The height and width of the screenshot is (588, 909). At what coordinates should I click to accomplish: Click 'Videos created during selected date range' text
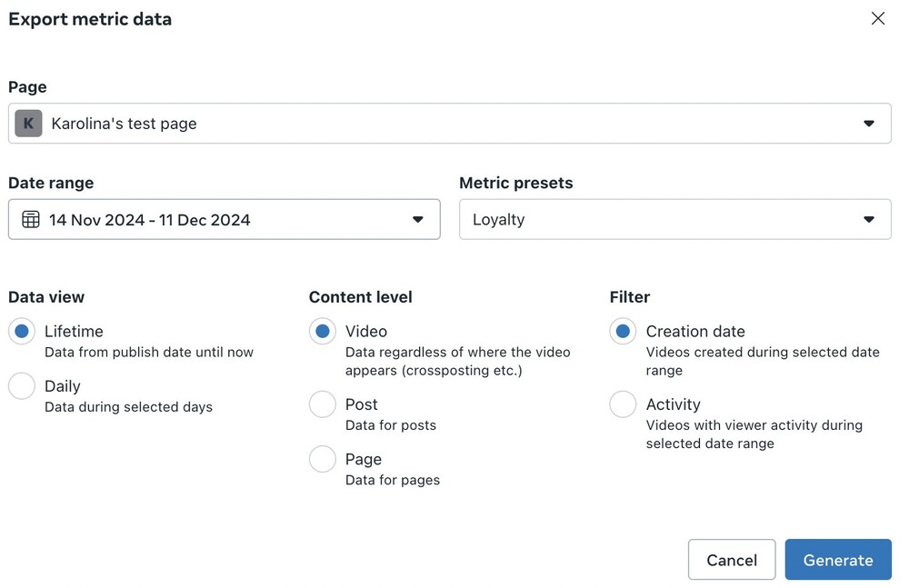point(763,362)
